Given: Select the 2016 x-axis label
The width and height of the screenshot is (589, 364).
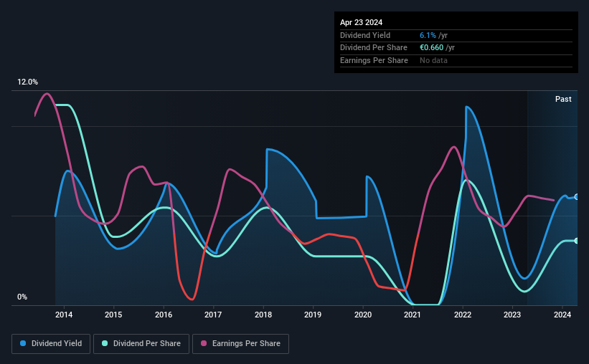Looking at the screenshot, I should [x=164, y=315].
